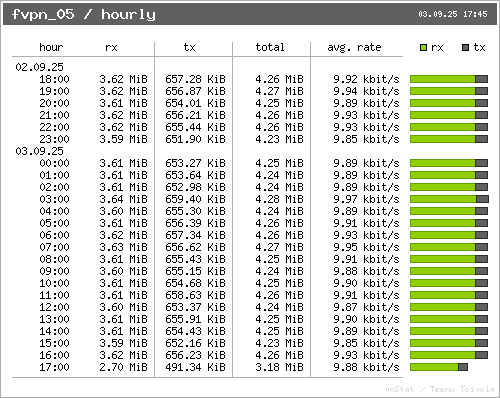Click tx value 654.01 KiB

tap(195, 103)
